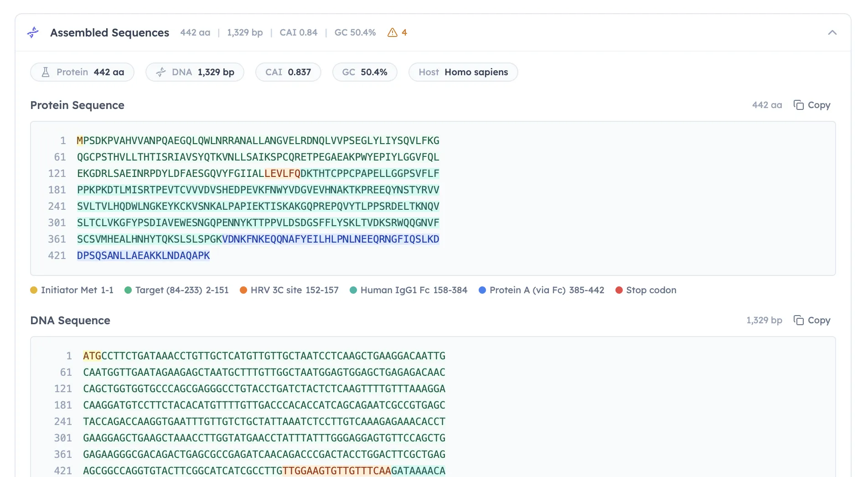Copy the DNA sequence
The image size is (868, 477).
click(812, 320)
